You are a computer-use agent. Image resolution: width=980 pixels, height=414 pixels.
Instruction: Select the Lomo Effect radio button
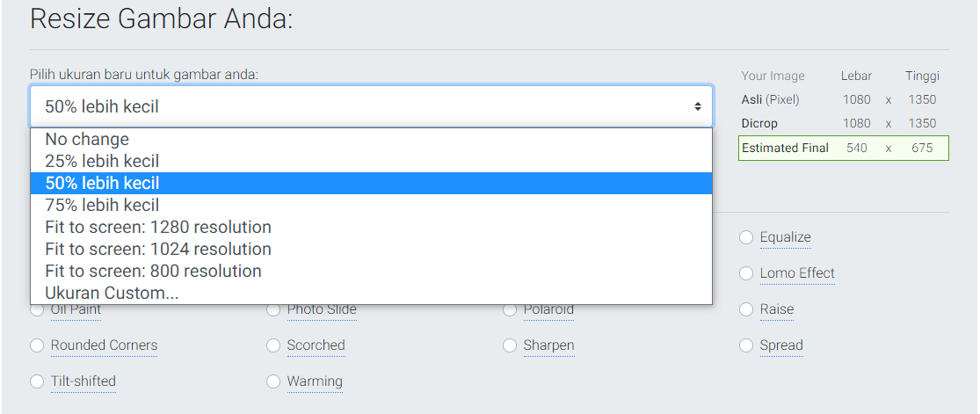coord(745,273)
